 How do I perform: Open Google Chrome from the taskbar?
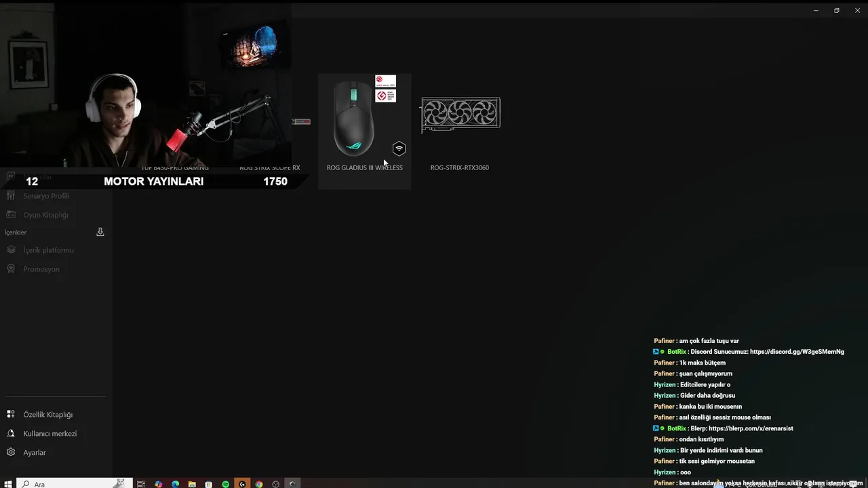click(x=258, y=484)
